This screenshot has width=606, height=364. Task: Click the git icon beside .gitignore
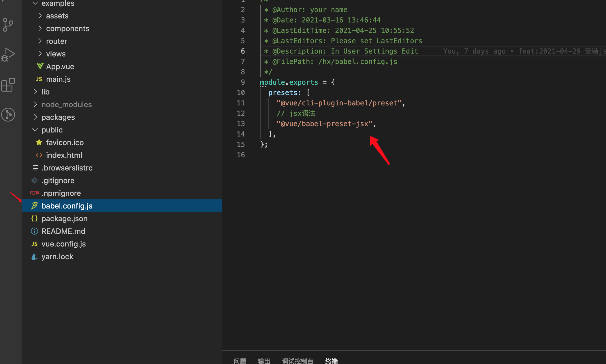34,181
